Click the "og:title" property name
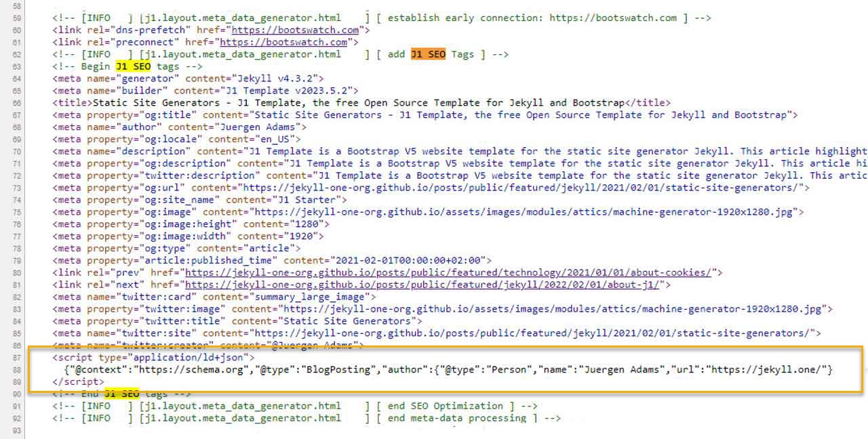 pos(168,115)
